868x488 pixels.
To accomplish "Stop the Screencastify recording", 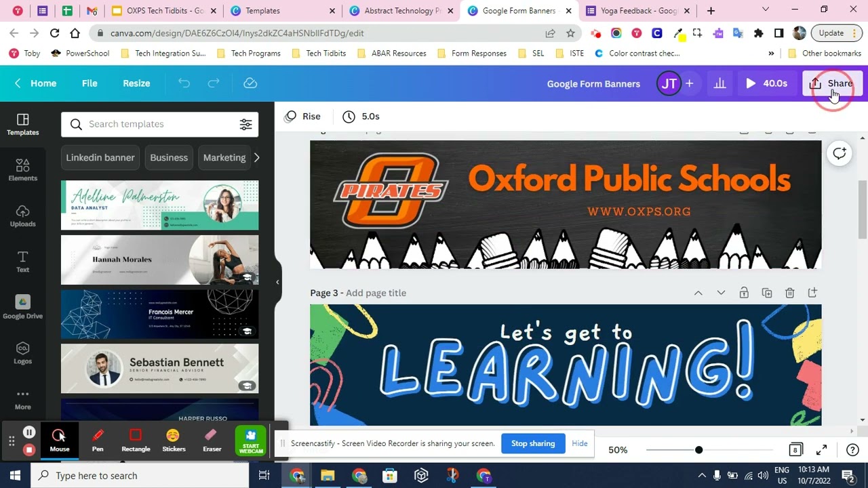I will point(28,449).
